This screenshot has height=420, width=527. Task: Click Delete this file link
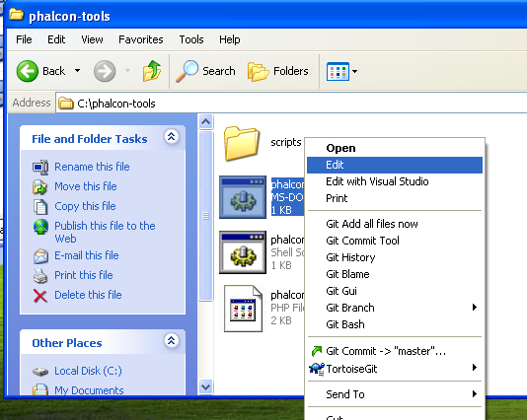pos(88,295)
